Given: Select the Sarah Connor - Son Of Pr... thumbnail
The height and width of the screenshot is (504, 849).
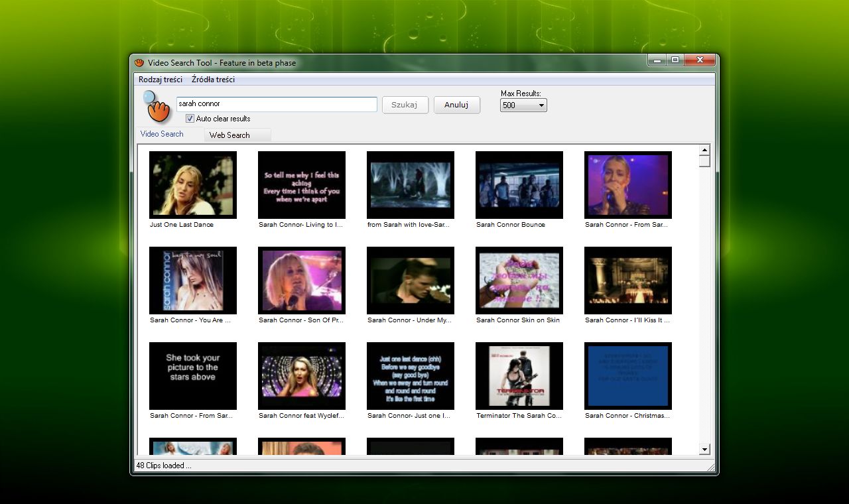Looking at the screenshot, I should click(302, 281).
